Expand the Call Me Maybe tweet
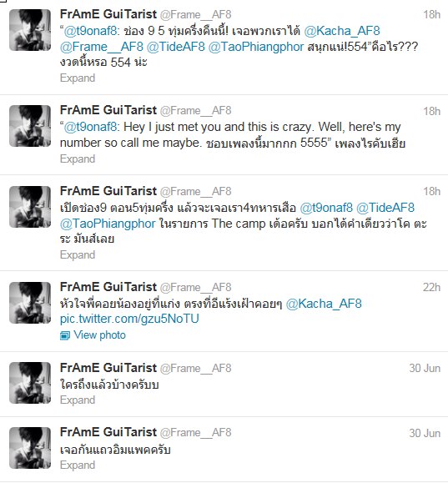The width and height of the screenshot is (448, 483). tap(78, 159)
